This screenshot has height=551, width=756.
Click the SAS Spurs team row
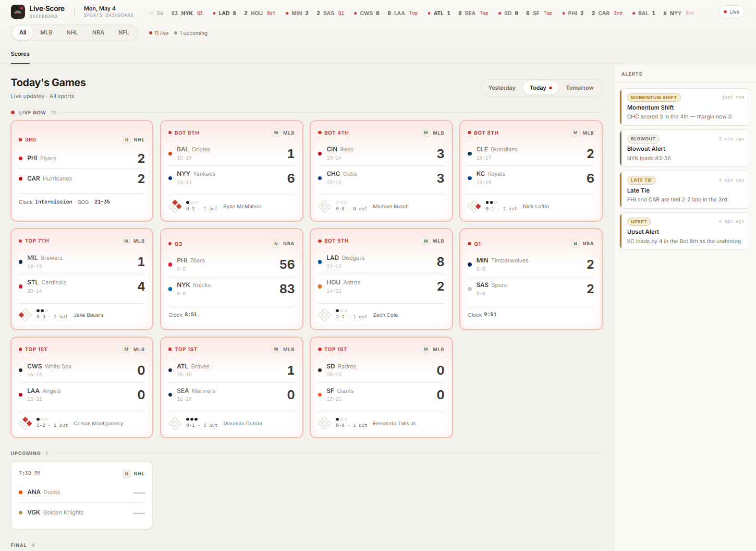pos(531,289)
